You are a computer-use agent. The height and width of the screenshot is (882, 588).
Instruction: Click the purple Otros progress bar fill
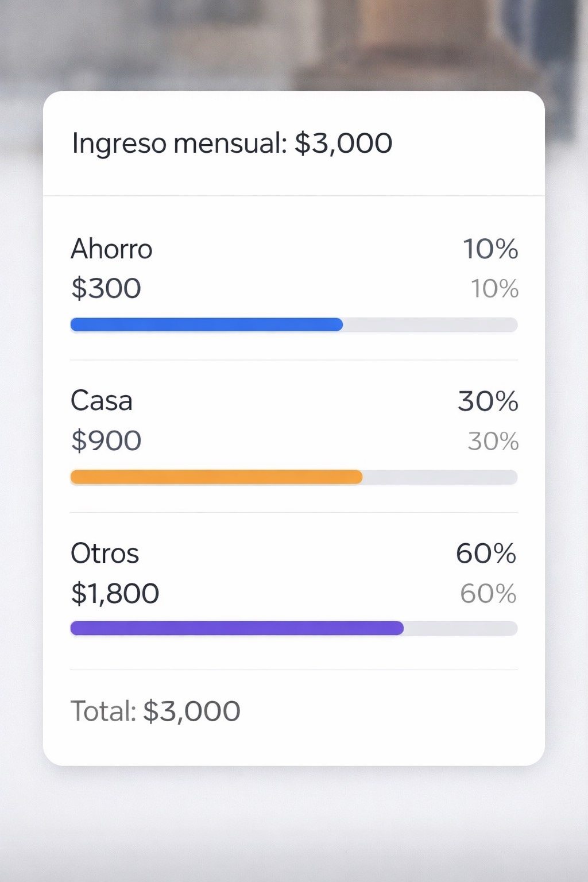237,628
